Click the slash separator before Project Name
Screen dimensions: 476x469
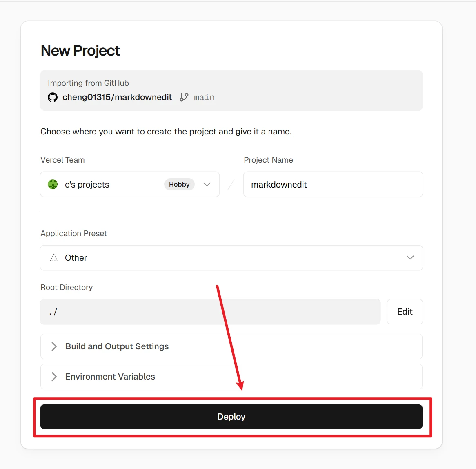(x=231, y=184)
